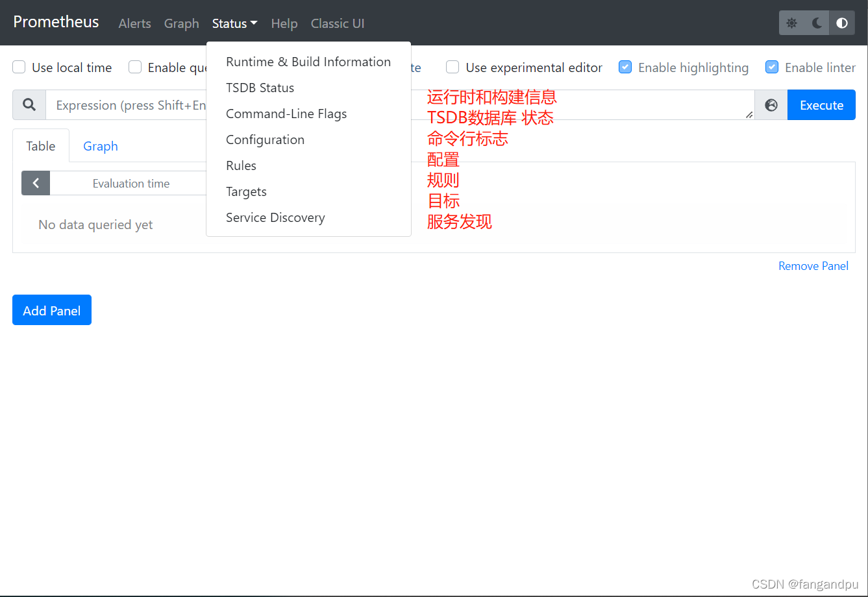Toggle the Enable query history checkbox
The height and width of the screenshot is (597, 868).
pos(135,67)
